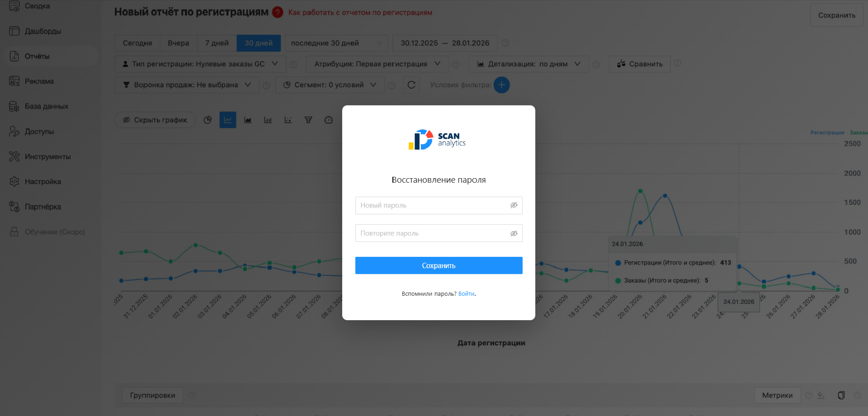
Task: Select funnel chart type icon
Action: point(308,120)
